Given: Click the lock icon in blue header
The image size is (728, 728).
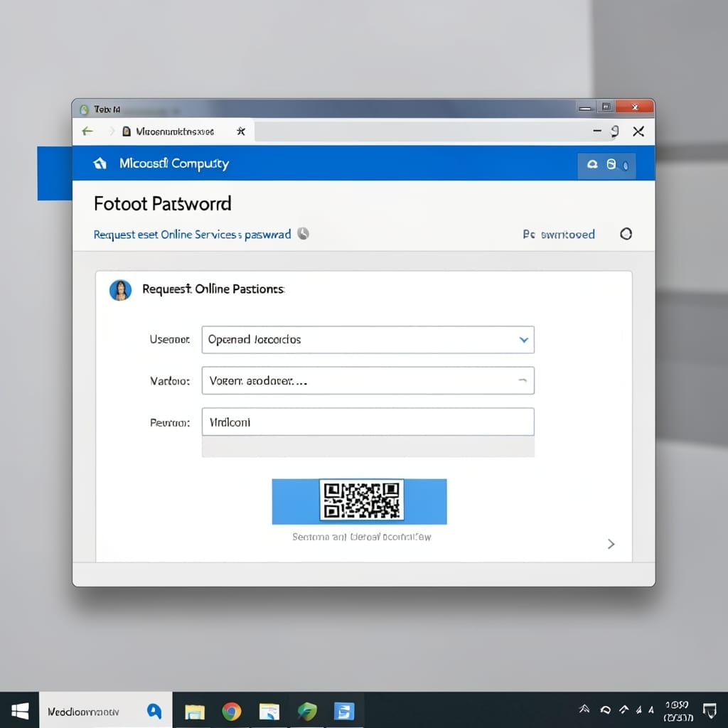Looking at the screenshot, I should point(611,164).
